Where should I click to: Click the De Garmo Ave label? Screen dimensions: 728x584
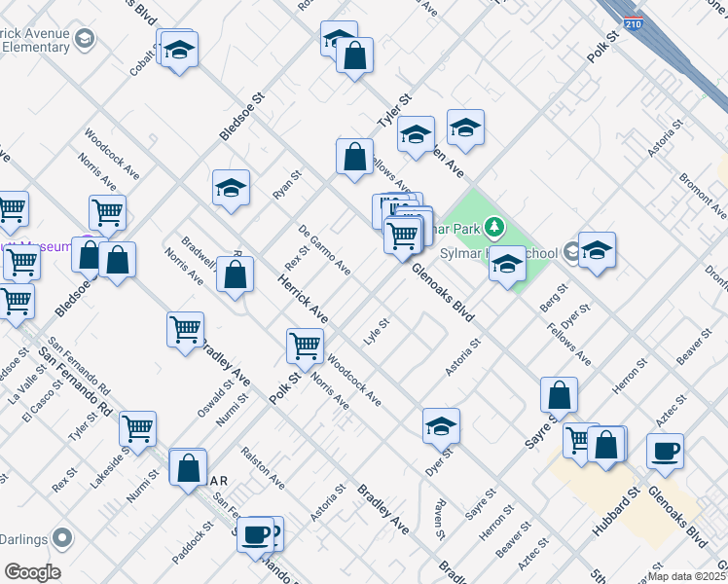coord(324,250)
